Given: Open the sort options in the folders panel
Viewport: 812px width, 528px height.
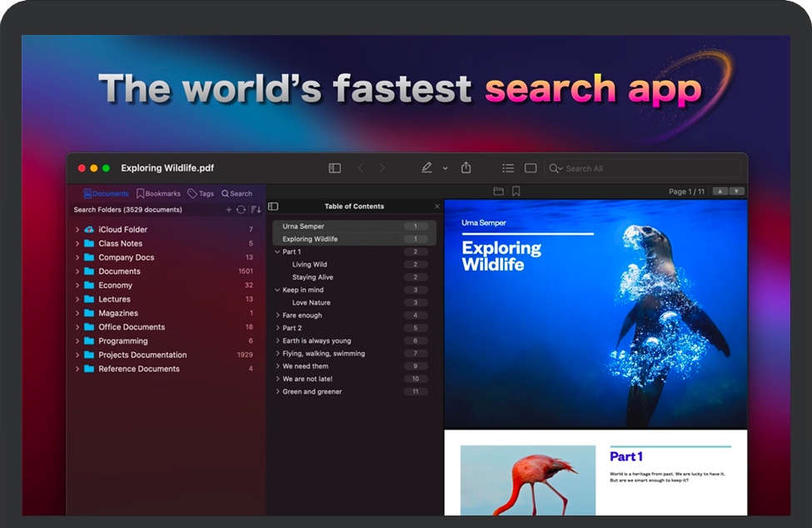Looking at the screenshot, I should [256, 209].
